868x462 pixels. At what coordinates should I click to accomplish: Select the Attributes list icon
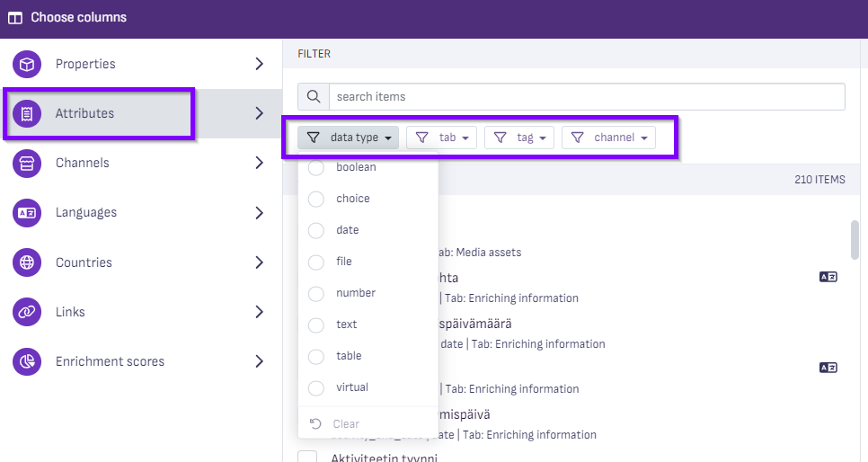27,113
